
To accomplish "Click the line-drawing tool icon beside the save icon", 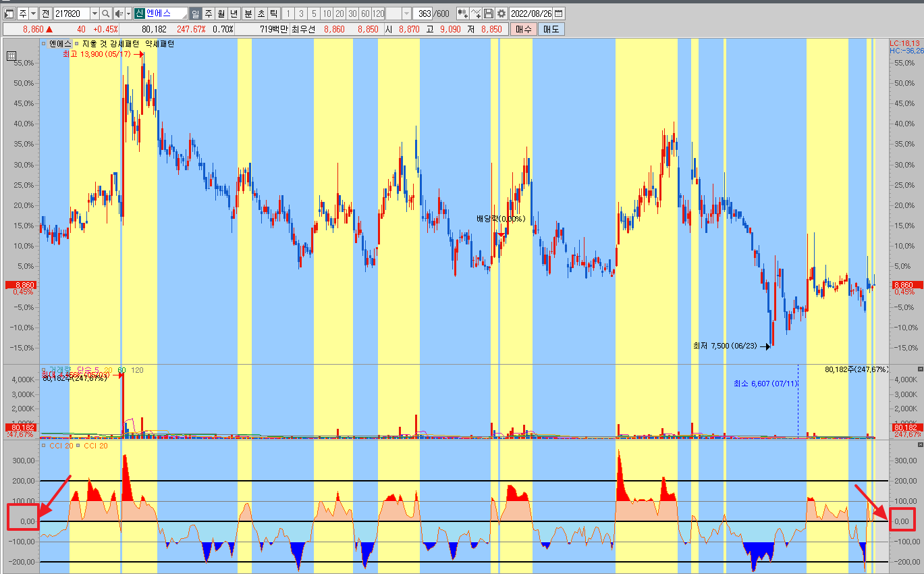I will (476, 14).
